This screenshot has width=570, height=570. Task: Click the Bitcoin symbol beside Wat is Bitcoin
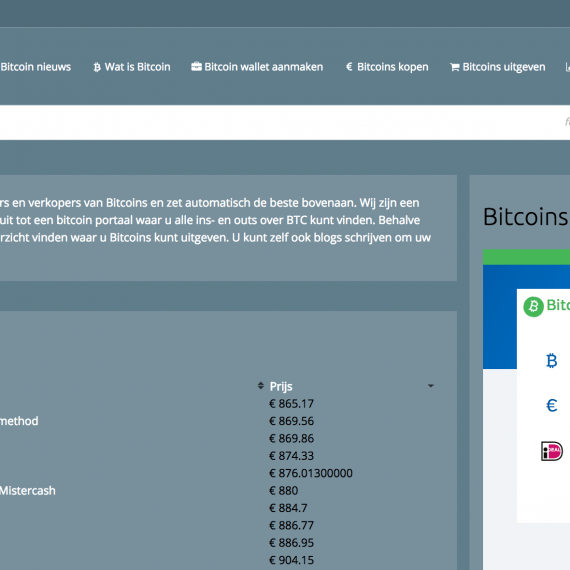[97, 67]
